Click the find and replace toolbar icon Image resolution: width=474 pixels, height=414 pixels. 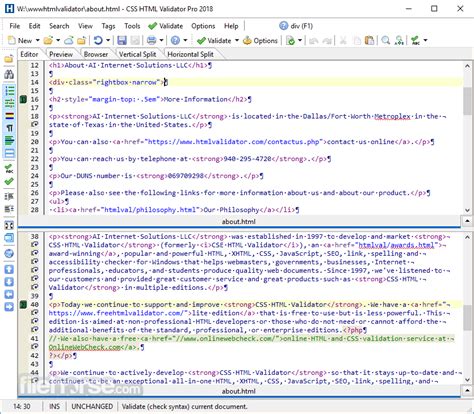pyautogui.click(x=399, y=41)
